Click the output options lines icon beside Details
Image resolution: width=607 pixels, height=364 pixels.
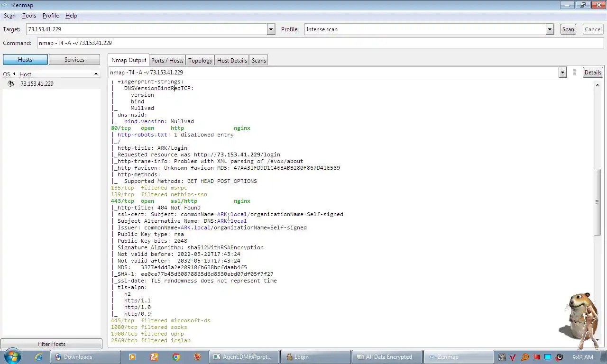pos(574,72)
